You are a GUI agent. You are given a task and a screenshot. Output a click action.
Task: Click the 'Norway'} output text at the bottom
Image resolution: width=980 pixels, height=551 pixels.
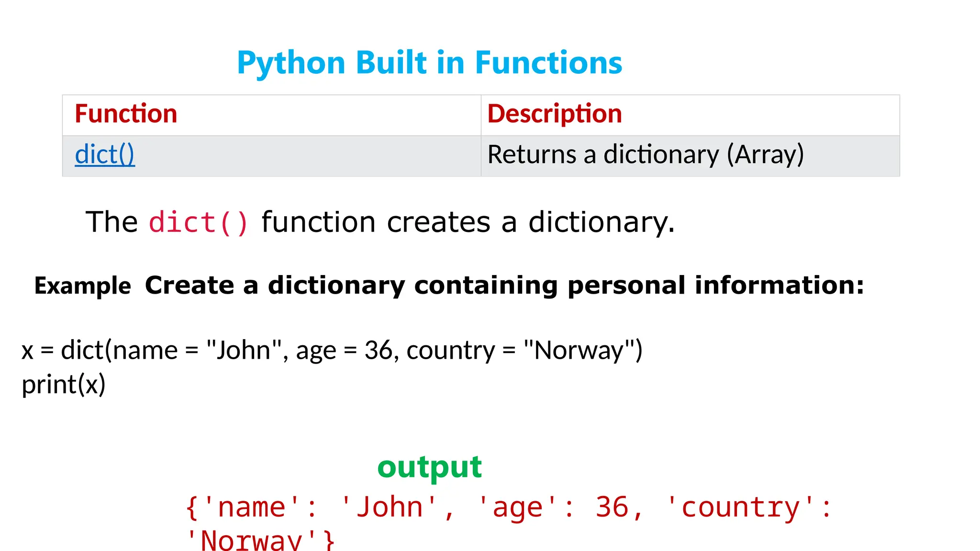[260, 540]
